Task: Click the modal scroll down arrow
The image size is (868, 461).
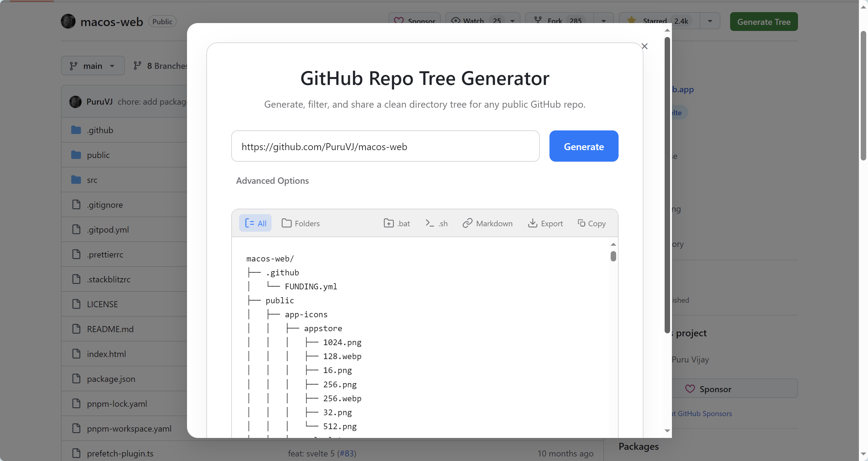Action: pyautogui.click(x=667, y=431)
